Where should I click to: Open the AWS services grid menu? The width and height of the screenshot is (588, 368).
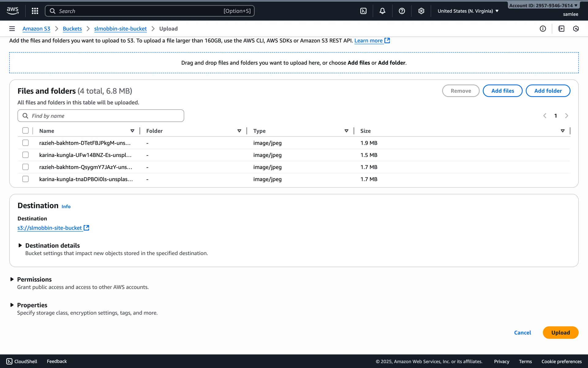click(x=35, y=11)
